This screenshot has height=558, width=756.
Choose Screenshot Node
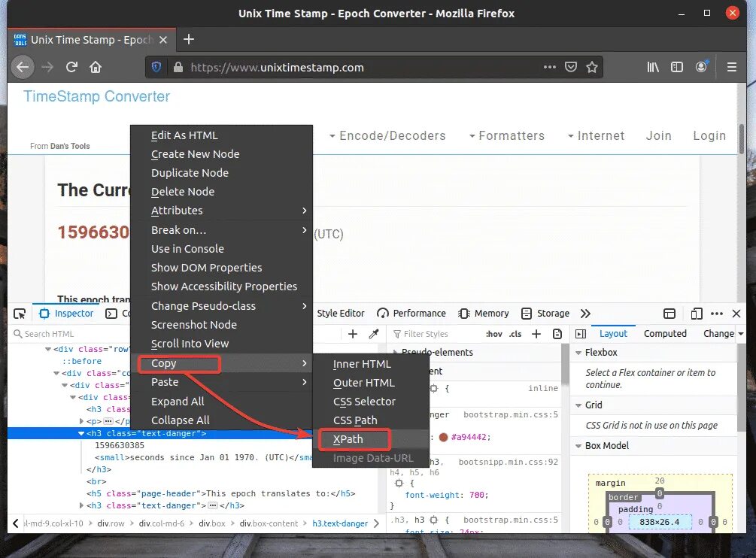click(222, 325)
